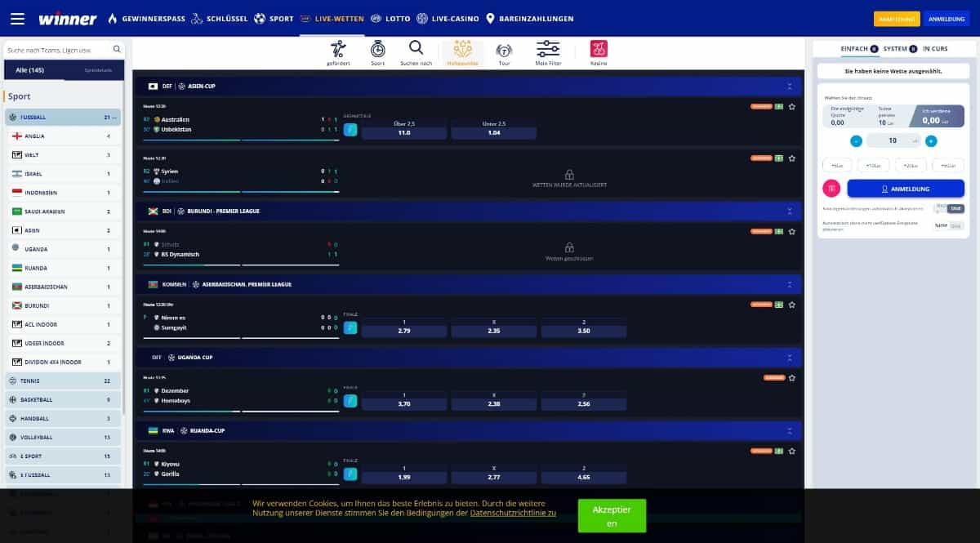The height and width of the screenshot is (543, 980).
Task: Toggle automatic odds change acceptance switch
Action: pos(947,208)
